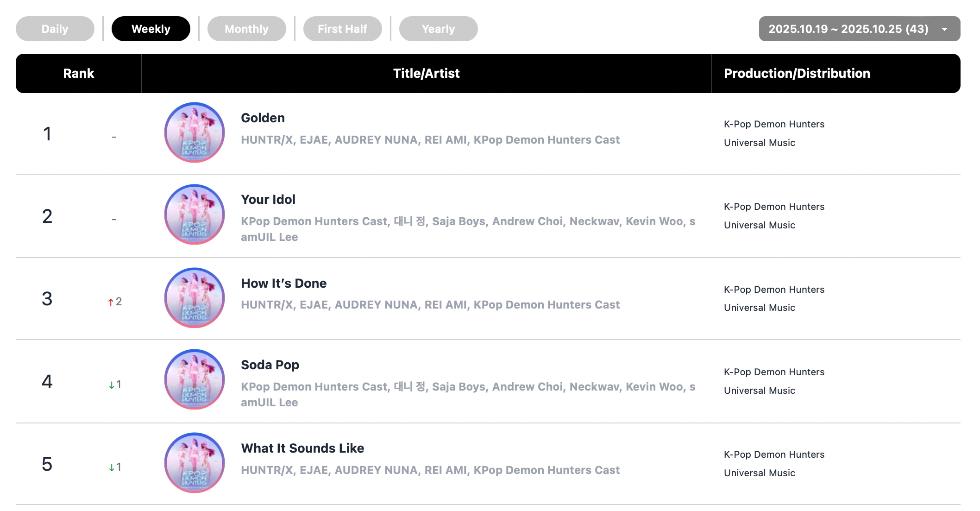The height and width of the screenshot is (511, 980).
Task: Show the First Half chart
Action: coord(342,29)
